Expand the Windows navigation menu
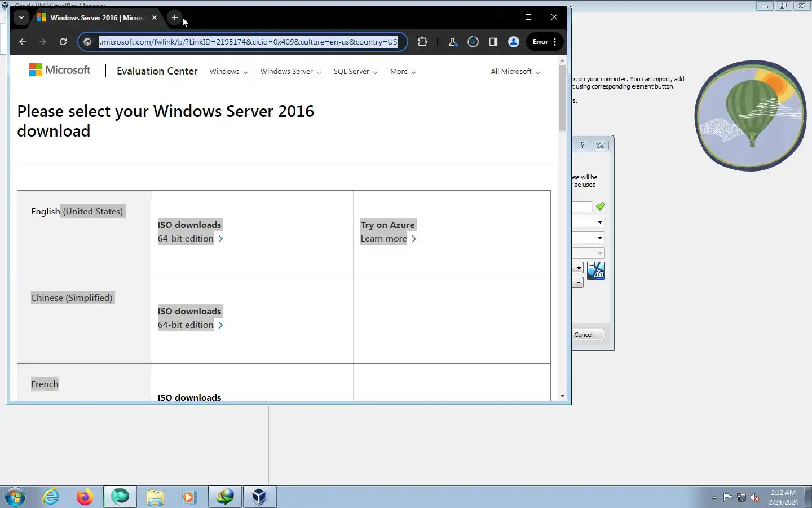Image resolution: width=812 pixels, height=508 pixels. [228, 72]
